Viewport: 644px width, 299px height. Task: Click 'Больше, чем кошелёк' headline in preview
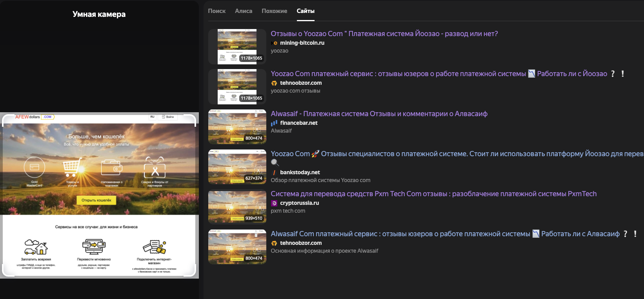click(x=96, y=137)
